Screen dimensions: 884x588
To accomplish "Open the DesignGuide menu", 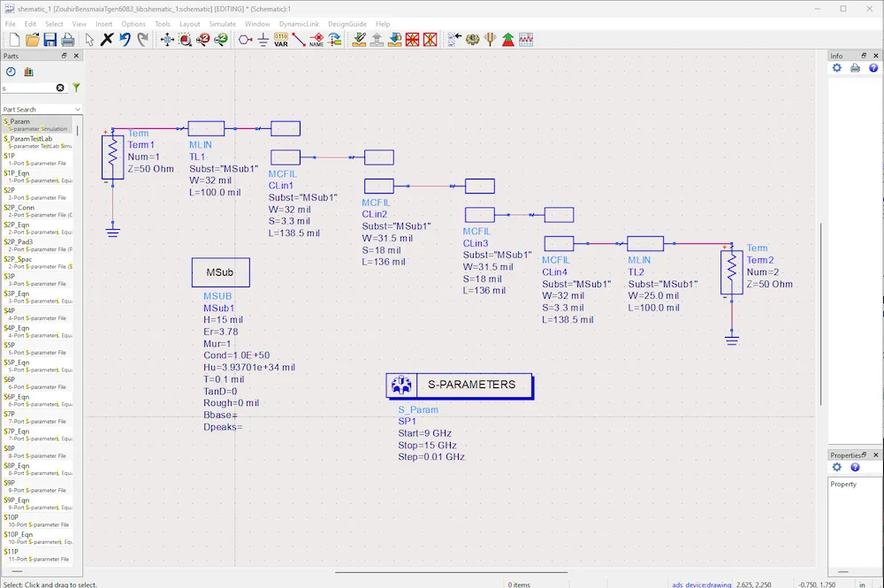I will (x=347, y=24).
